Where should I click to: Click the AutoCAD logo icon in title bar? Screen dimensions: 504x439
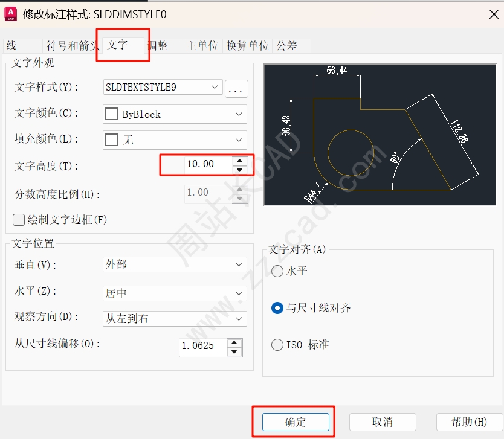pos(10,14)
